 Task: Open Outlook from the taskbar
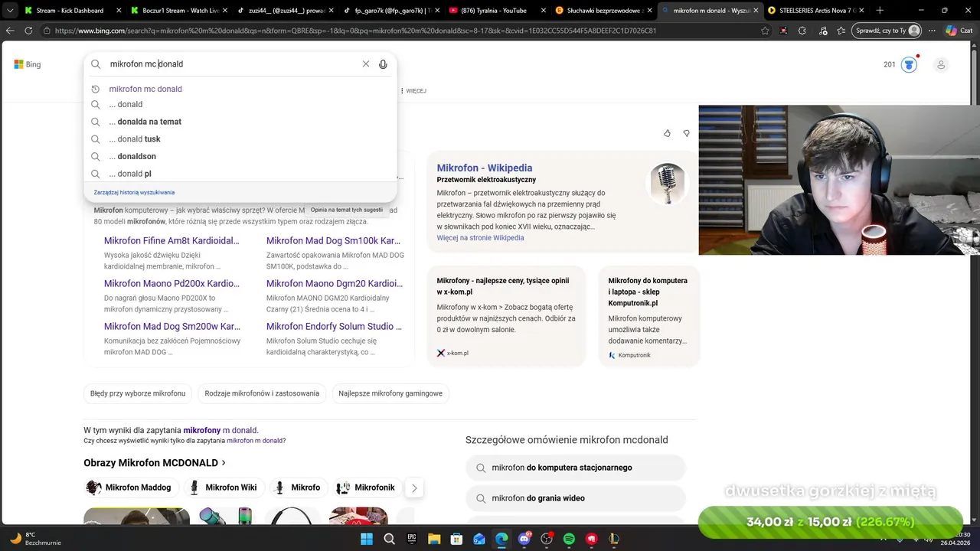[479, 539]
